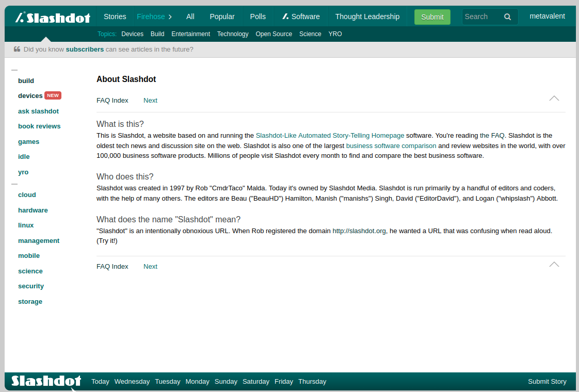
Task: Collapse the second sidebar section above cloud
Action: pyautogui.click(x=14, y=184)
